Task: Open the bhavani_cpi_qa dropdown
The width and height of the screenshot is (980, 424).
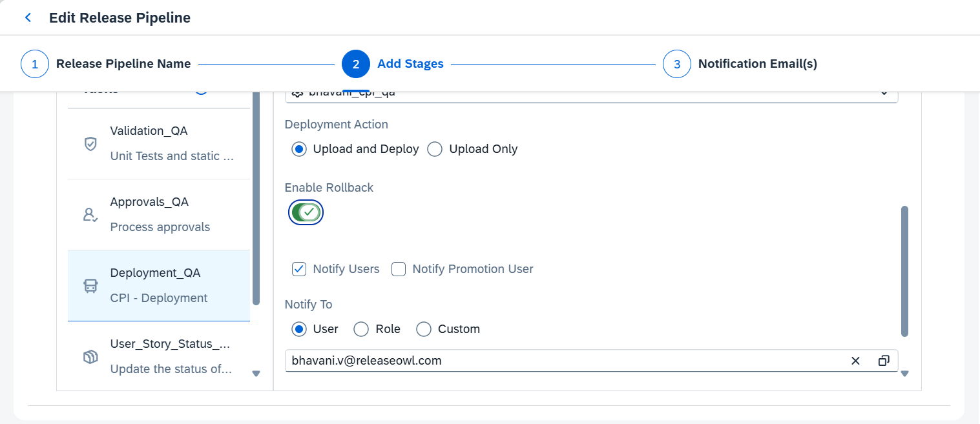Action: pos(883,94)
